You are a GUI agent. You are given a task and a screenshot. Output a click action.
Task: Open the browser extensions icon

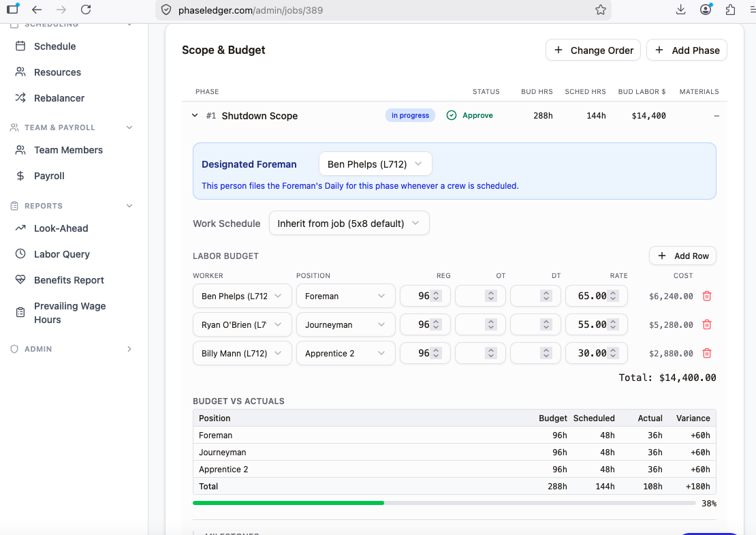[730, 10]
